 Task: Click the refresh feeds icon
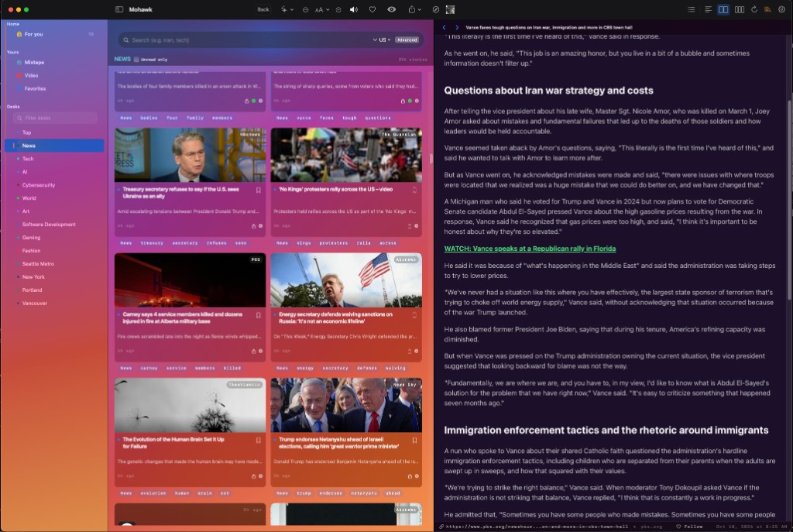point(754,9)
